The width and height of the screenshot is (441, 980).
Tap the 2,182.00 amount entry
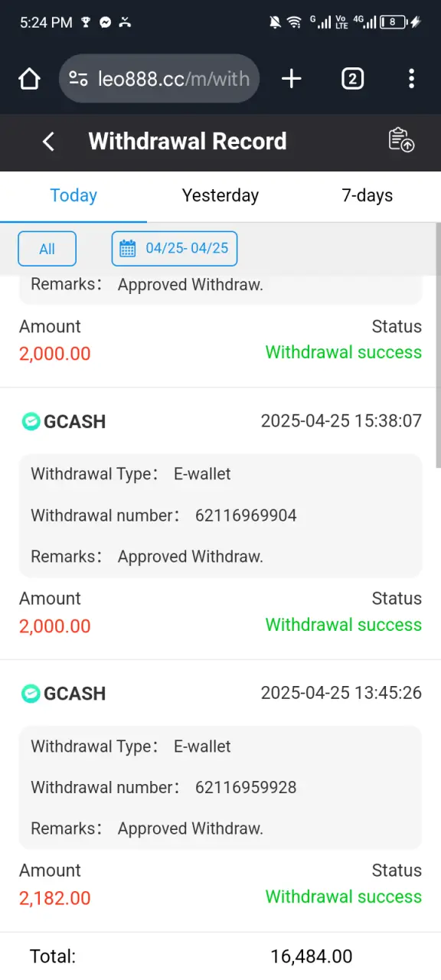click(55, 898)
